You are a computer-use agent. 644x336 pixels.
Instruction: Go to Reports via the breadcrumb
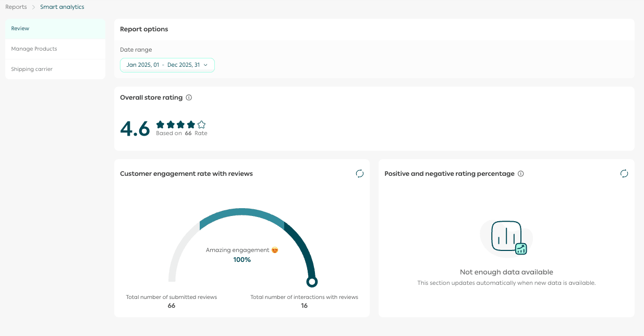(16, 7)
